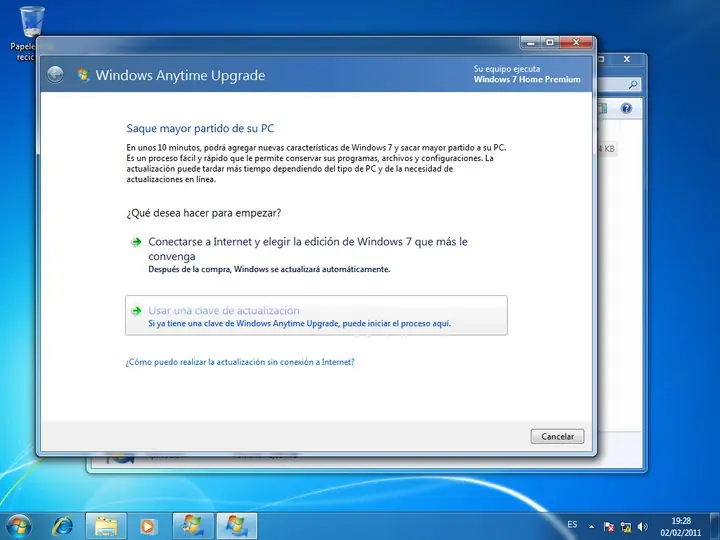The height and width of the screenshot is (540, 720).
Task: Close the Windows Anytime Upgrade window
Action: click(576, 43)
